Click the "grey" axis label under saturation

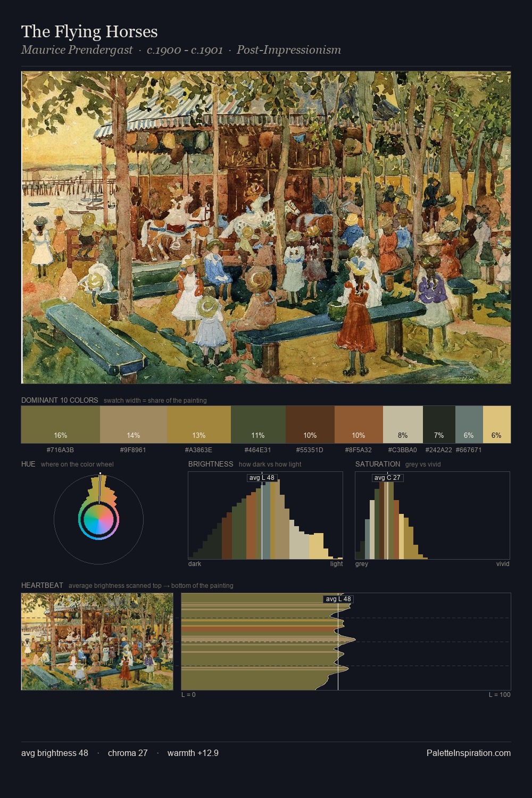pyautogui.click(x=362, y=564)
